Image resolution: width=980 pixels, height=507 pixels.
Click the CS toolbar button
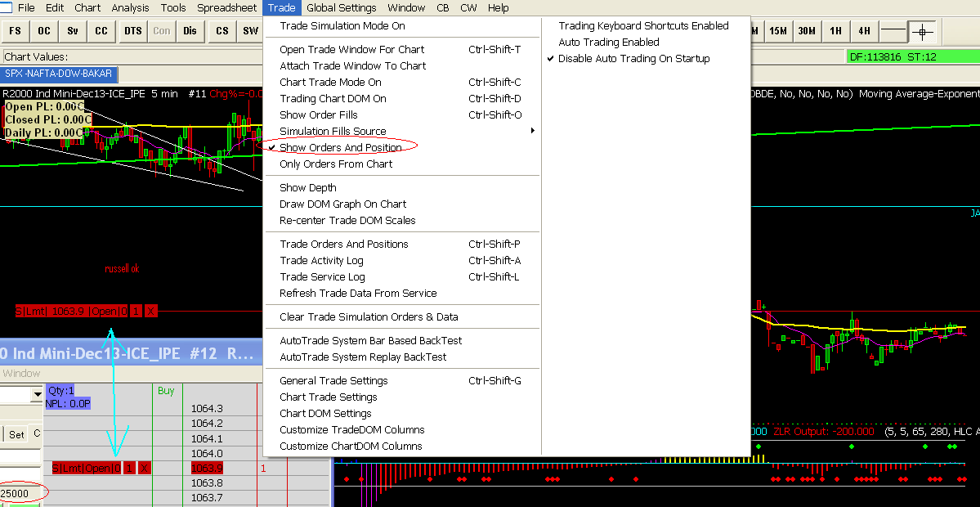222,30
